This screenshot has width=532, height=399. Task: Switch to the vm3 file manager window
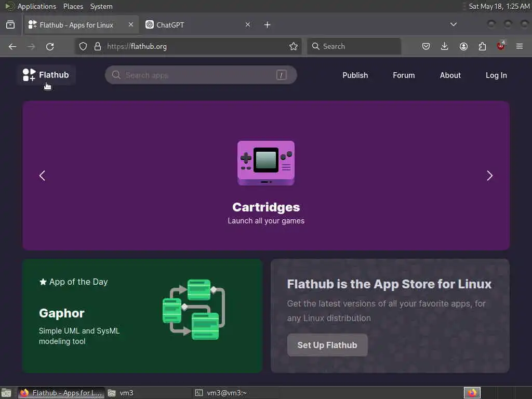coord(148,393)
